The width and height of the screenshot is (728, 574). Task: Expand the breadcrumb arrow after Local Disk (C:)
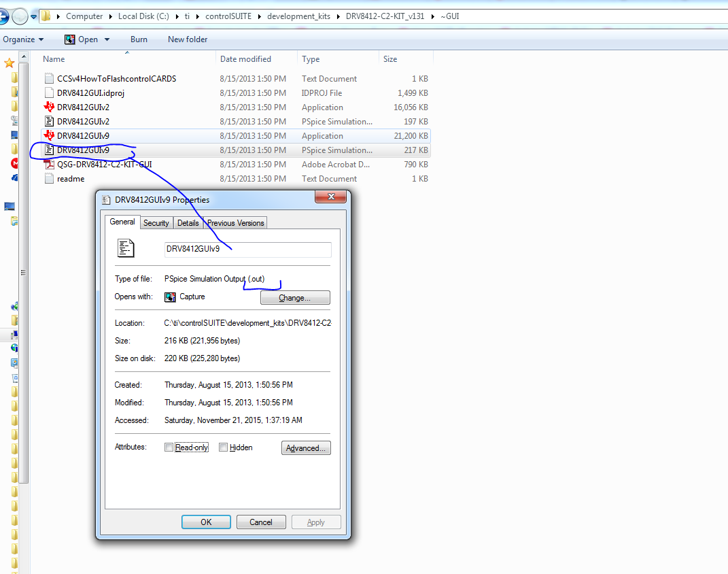point(177,16)
